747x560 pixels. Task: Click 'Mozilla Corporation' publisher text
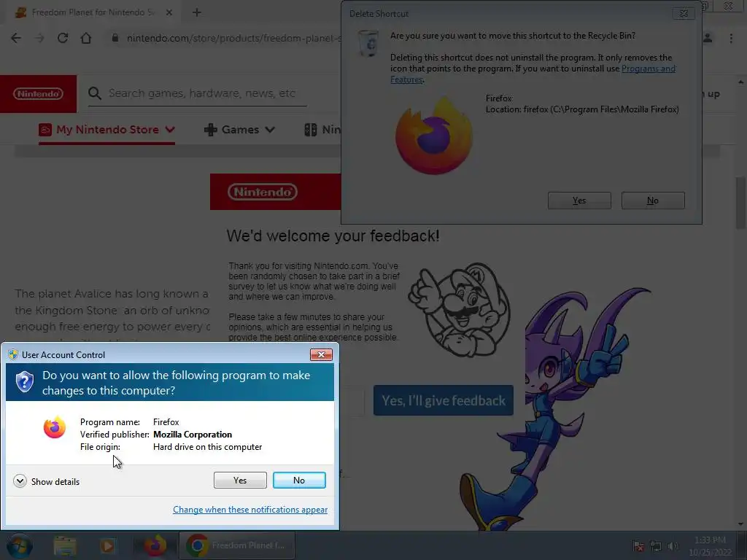193,435
